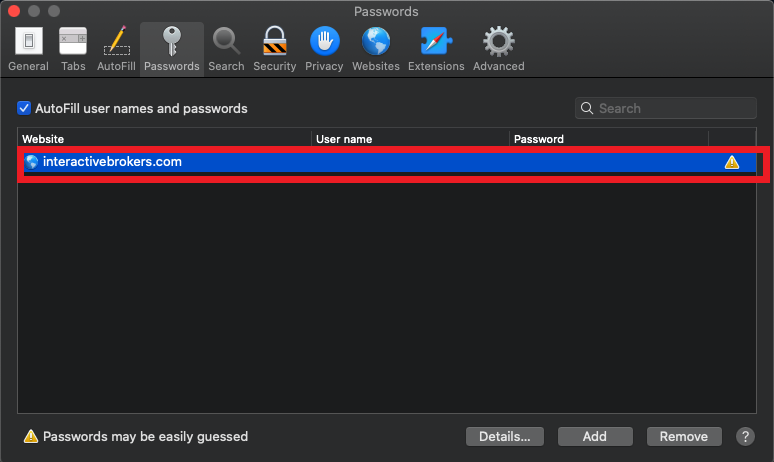Select the interactivebrokers.com entry
The width and height of the screenshot is (774, 462).
390,162
